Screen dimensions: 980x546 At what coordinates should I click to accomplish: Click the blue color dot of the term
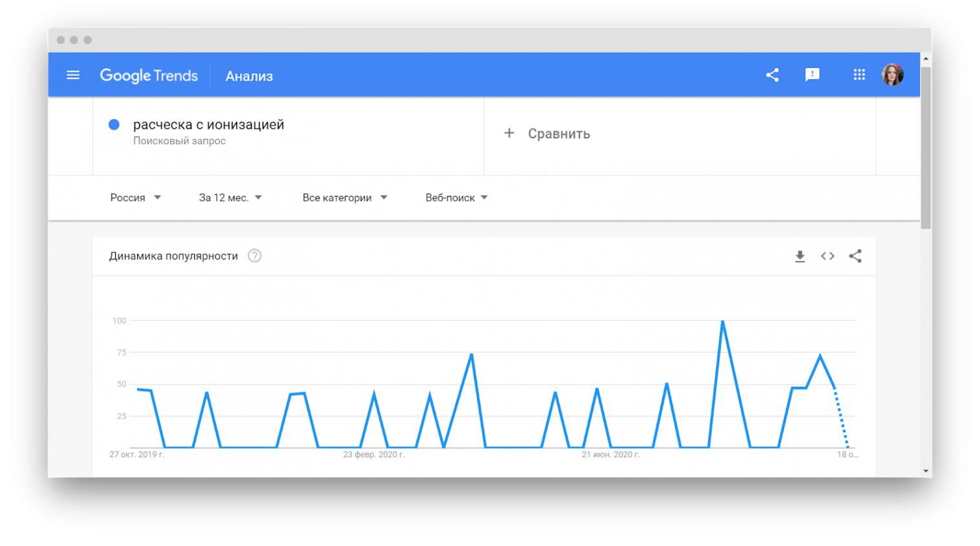114,124
